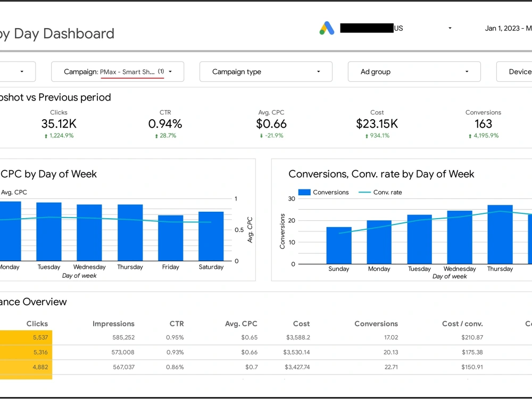Click the -21.9% Avg. CPC change indicator

[x=271, y=136]
